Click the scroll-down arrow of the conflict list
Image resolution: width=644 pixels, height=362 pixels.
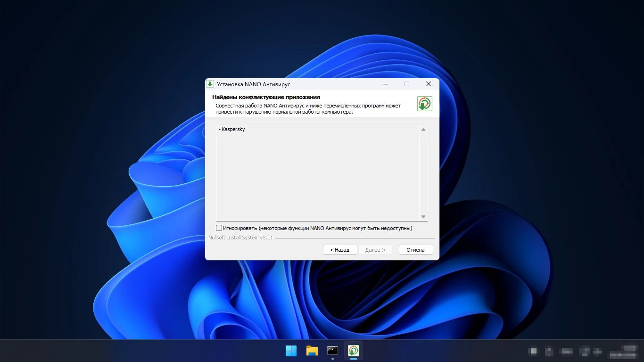coord(423,216)
